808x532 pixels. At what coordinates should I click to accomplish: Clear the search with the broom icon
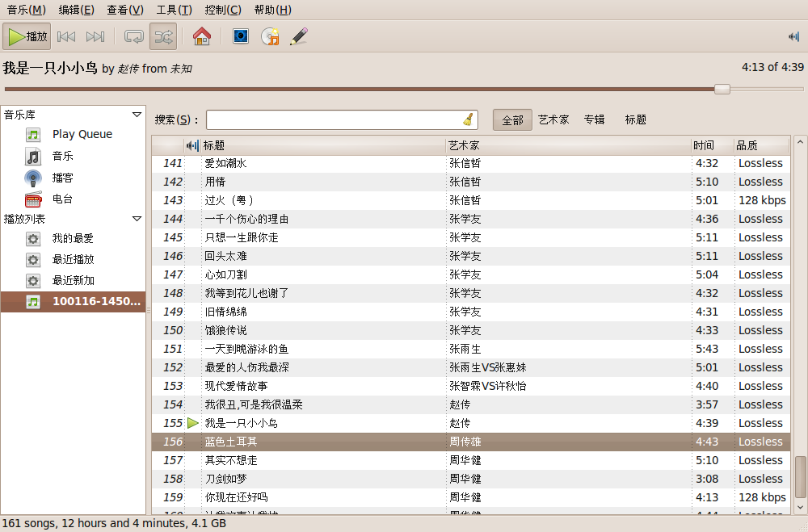tap(469, 120)
